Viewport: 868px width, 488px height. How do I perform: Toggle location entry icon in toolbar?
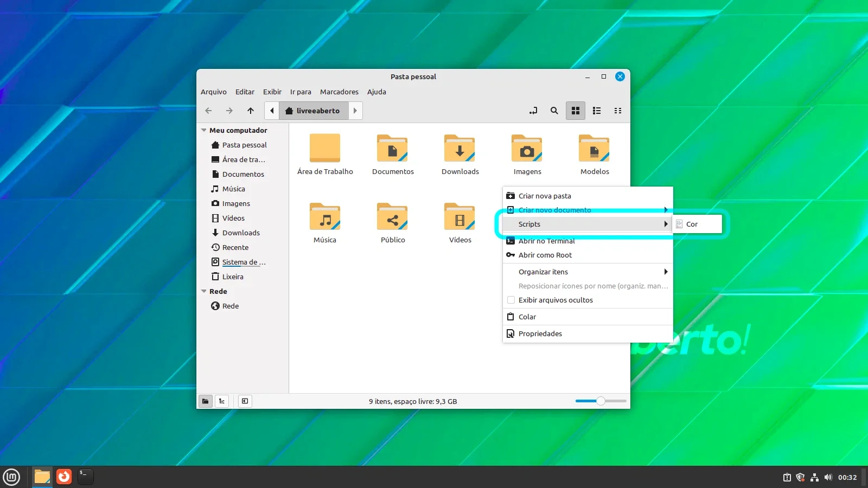pos(533,111)
